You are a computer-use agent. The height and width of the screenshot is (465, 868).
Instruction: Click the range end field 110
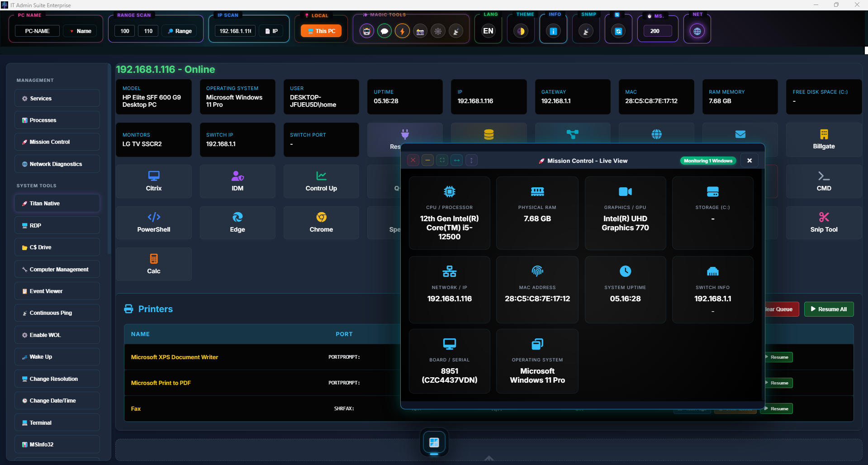(148, 31)
